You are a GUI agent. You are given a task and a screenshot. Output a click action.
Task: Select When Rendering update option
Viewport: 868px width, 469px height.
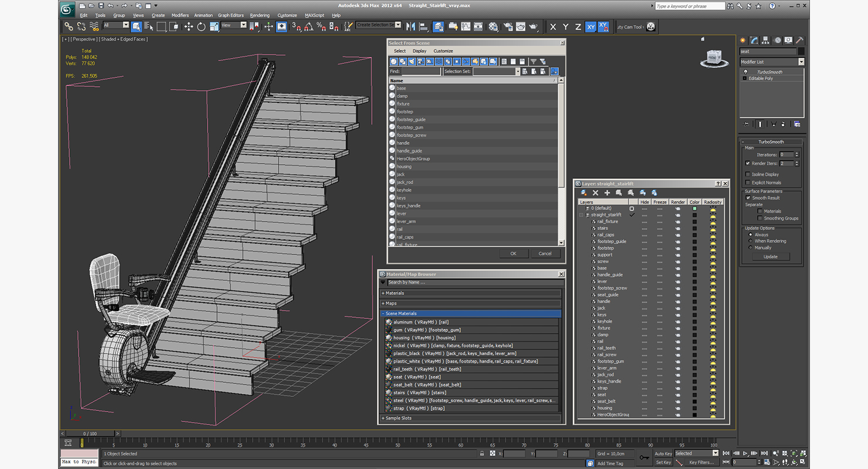tap(750, 241)
